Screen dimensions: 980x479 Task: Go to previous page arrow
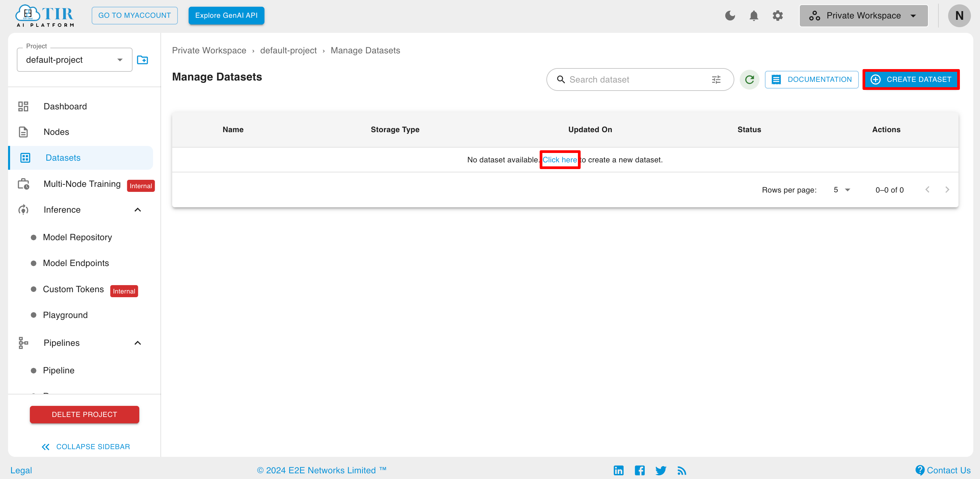(x=928, y=189)
